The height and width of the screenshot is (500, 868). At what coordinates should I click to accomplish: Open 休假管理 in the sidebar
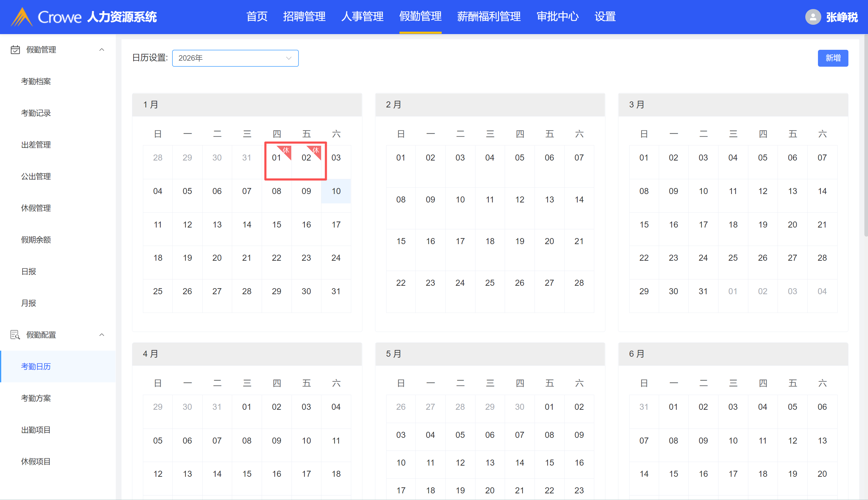tap(36, 208)
